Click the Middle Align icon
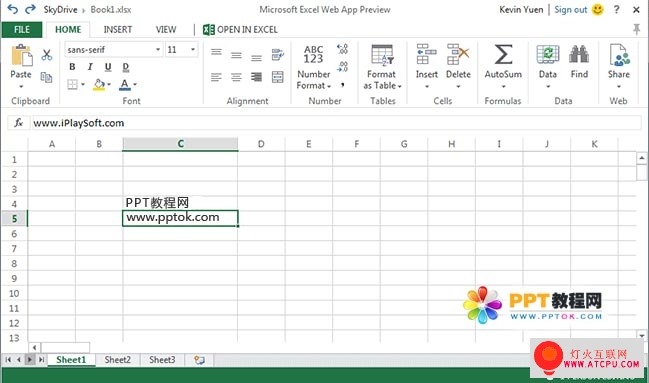The width and height of the screenshot is (649, 383). (x=236, y=55)
